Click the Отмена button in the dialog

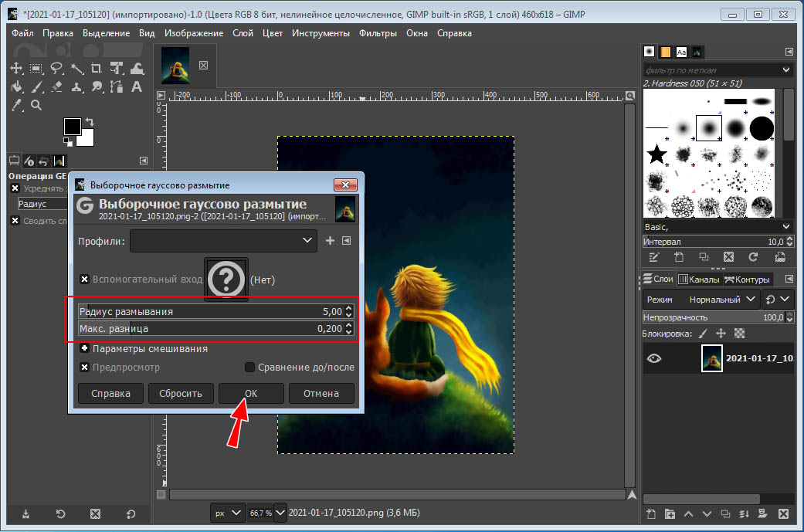(x=321, y=393)
